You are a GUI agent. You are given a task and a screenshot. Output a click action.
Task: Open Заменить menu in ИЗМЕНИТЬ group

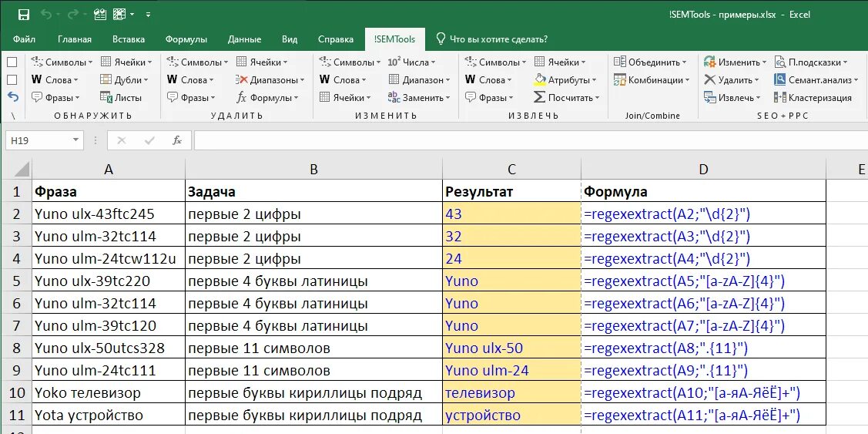click(419, 98)
